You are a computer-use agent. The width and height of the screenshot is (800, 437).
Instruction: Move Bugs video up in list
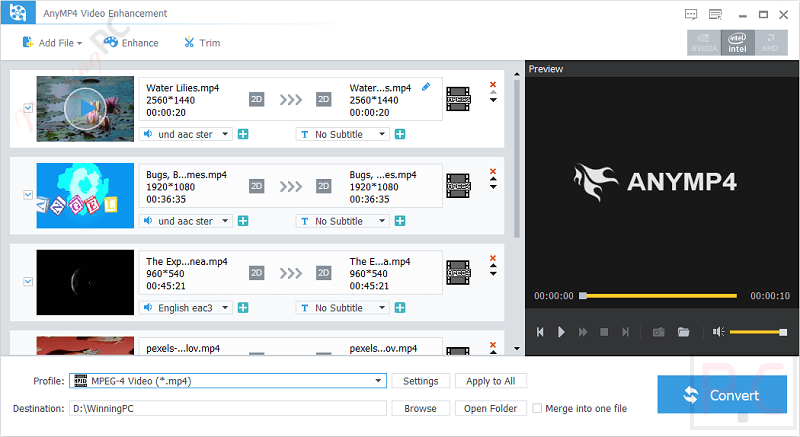pos(493,179)
